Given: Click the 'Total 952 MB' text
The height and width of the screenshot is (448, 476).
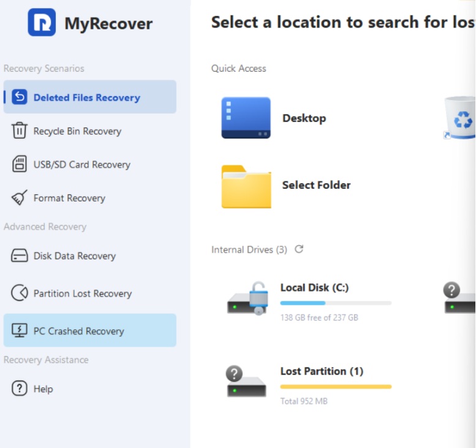Looking at the screenshot, I should 304,401.
